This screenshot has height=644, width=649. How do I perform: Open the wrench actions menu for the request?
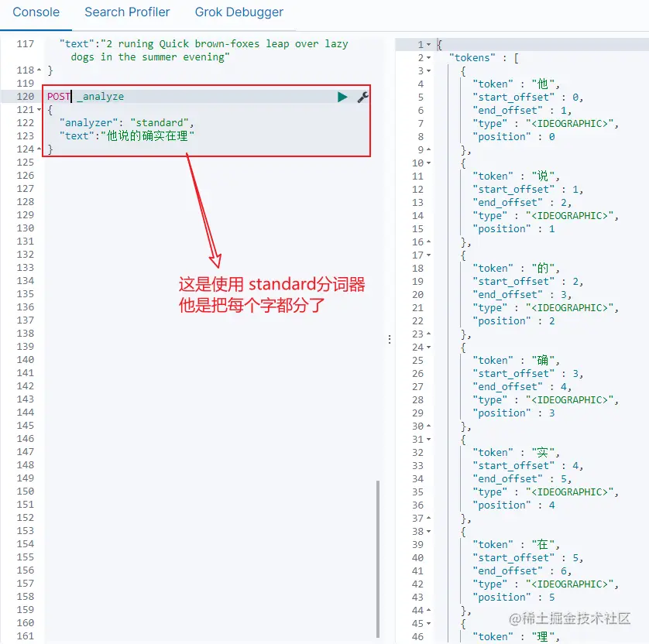pos(362,97)
